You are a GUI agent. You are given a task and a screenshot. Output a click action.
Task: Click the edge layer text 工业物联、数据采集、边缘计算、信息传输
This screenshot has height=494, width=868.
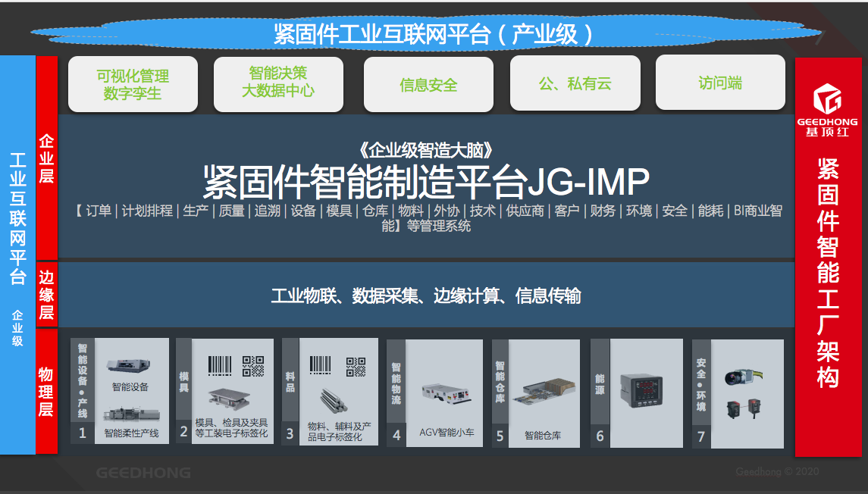(426, 296)
